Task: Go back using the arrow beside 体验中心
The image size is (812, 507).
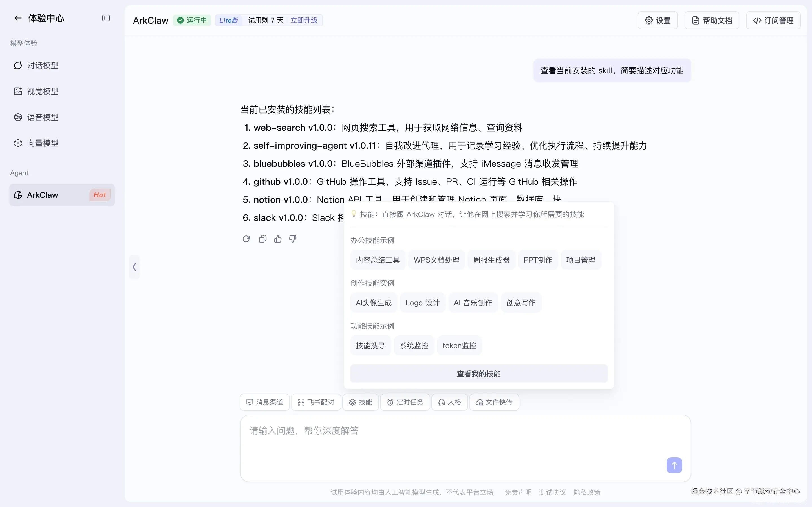Action: (x=18, y=18)
